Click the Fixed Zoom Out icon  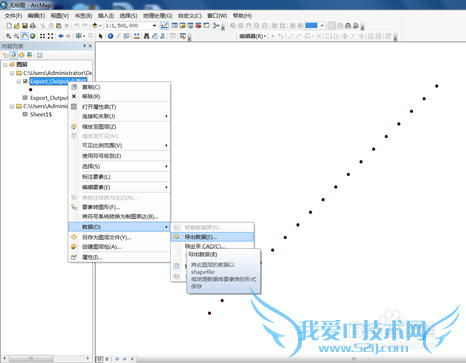tap(50, 36)
